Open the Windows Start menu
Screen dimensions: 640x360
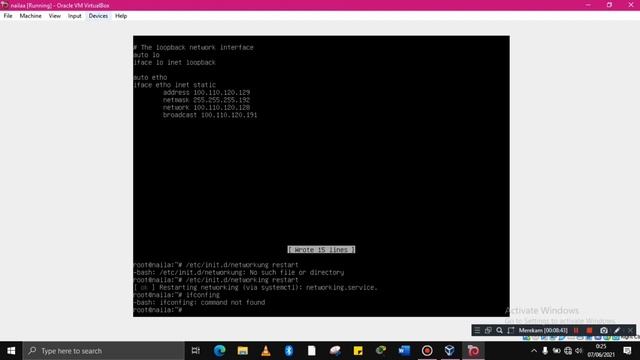pyautogui.click(x=11, y=351)
